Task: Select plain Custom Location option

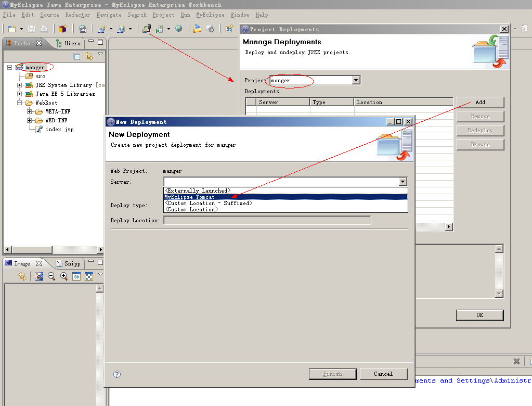Action: tap(286, 209)
